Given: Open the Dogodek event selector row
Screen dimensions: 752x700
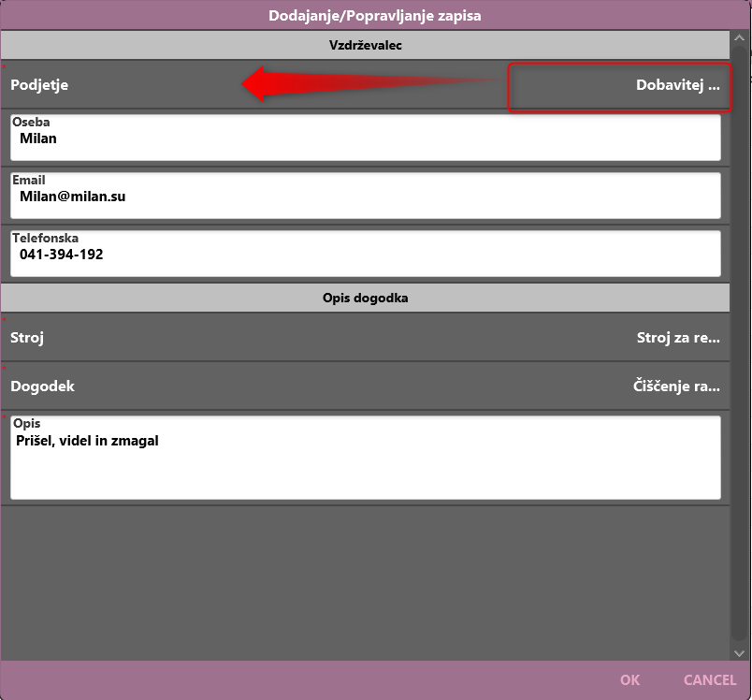Looking at the screenshot, I should pyautogui.click(x=365, y=386).
